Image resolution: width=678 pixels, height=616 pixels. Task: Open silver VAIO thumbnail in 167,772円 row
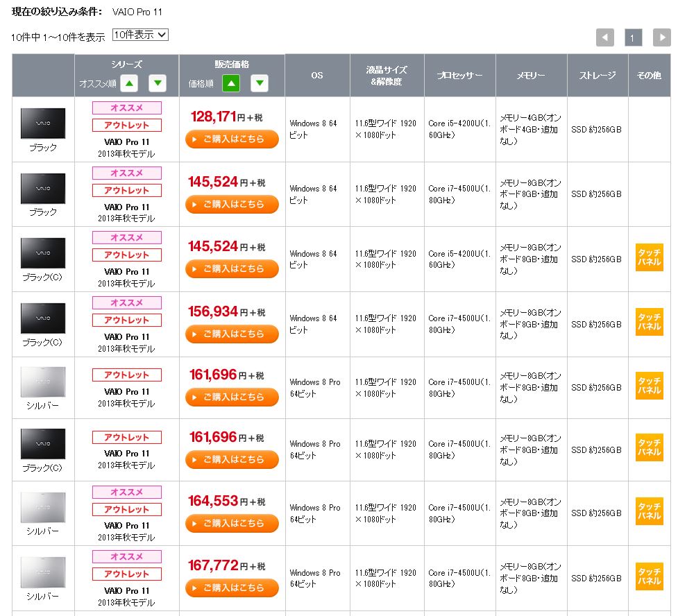(x=43, y=572)
